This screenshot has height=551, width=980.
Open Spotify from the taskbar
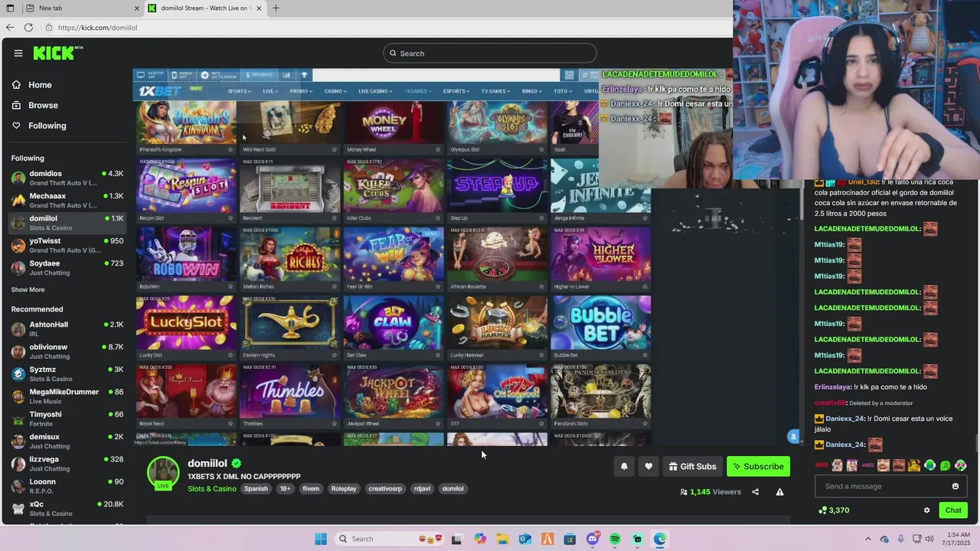[615, 539]
